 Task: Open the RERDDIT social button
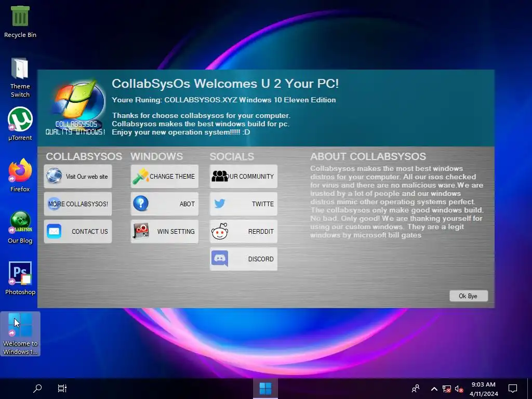coord(244,231)
